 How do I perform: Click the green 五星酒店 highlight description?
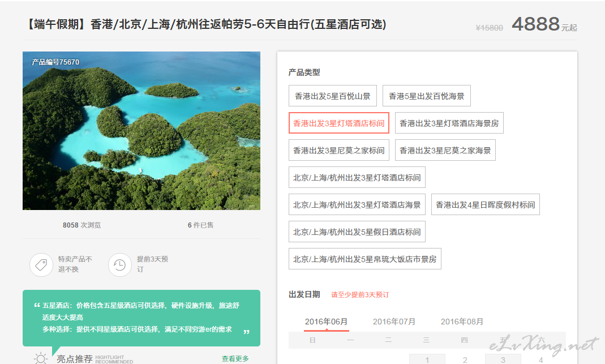click(141, 317)
